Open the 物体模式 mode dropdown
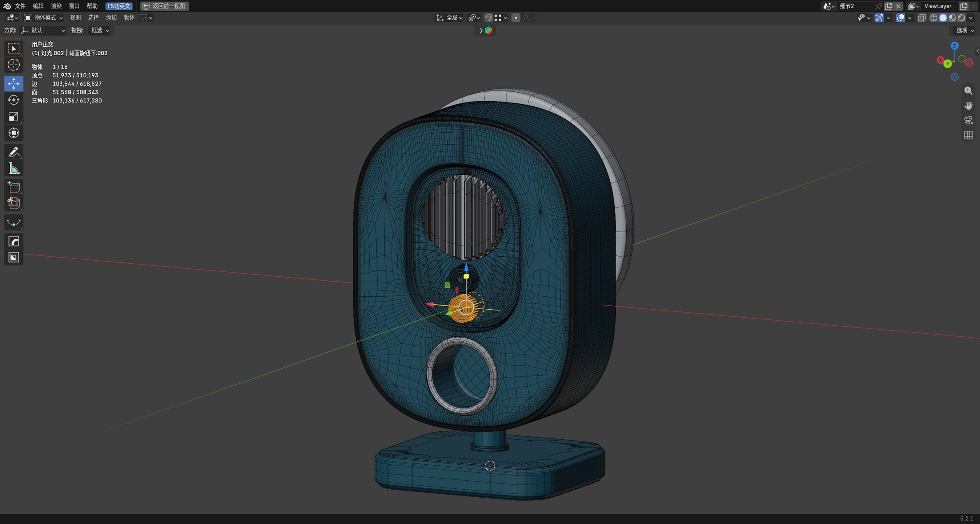Image resolution: width=980 pixels, height=524 pixels. [x=44, y=18]
